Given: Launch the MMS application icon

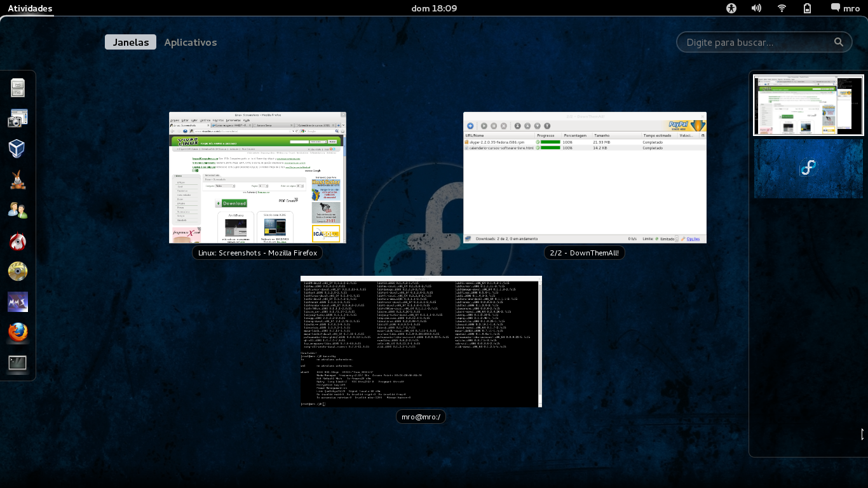Looking at the screenshot, I should 18,302.
